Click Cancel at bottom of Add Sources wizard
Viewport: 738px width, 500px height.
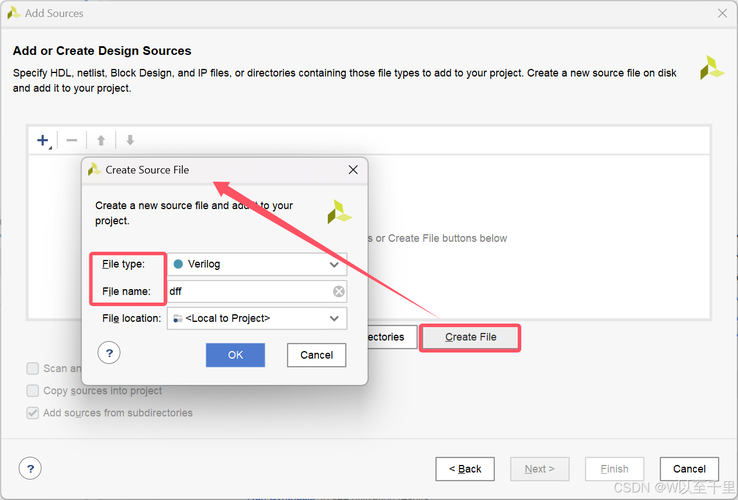689,469
